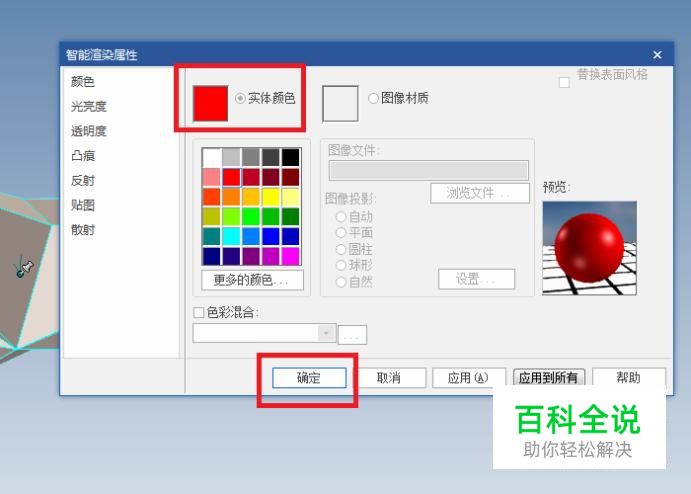Click the 应用到所有 button
The width and height of the screenshot is (691, 494).
click(549, 378)
